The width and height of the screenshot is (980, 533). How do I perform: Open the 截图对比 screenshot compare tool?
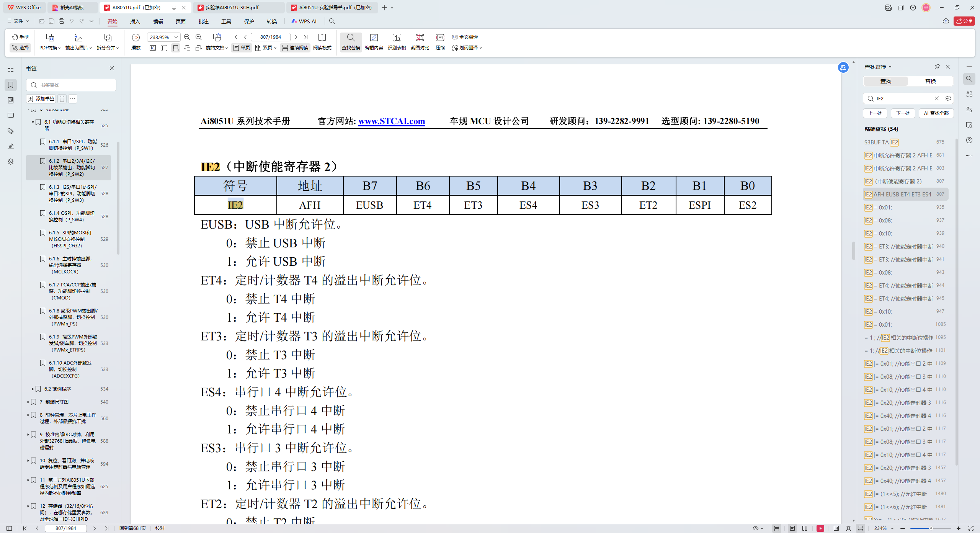(x=419, y=41)
